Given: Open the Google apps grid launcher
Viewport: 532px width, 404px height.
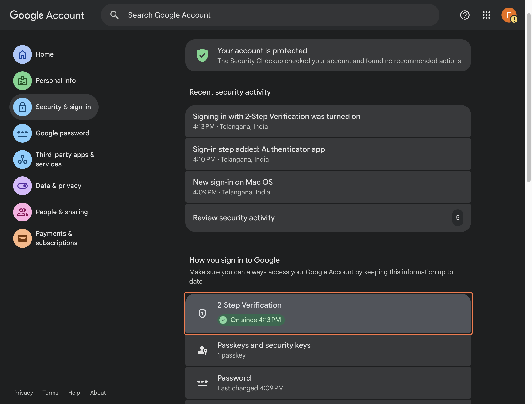Looking at the screenshot, I should click(486, 15).
